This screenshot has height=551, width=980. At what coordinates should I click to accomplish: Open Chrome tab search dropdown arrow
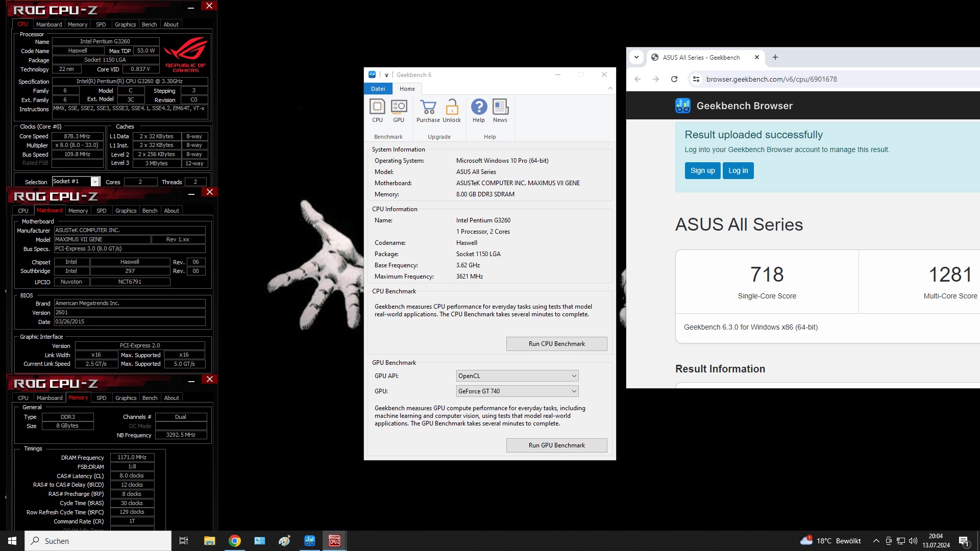[636, 57]
